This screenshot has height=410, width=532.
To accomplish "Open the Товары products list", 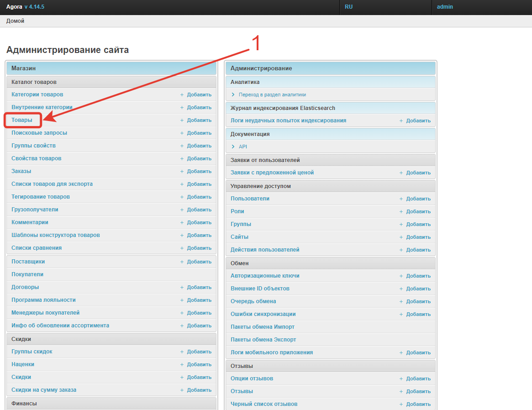I will click(x=22, y=120).
